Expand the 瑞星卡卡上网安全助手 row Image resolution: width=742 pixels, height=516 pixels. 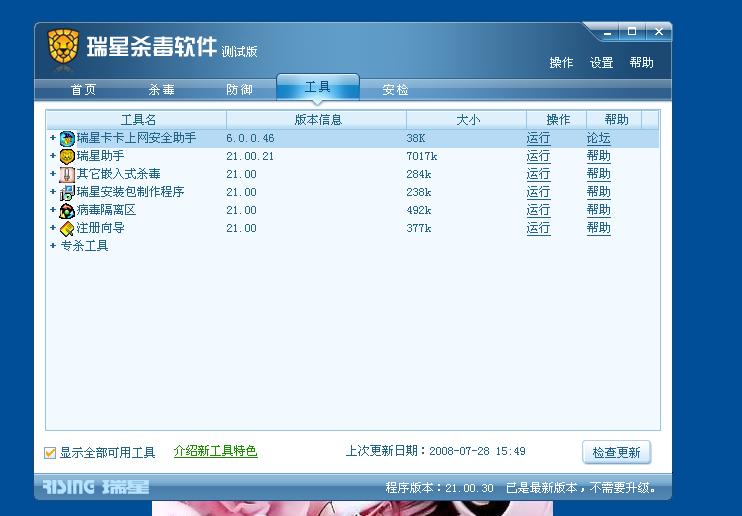pos(53,138)
